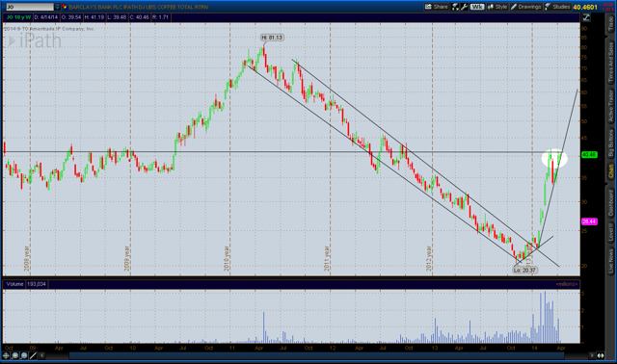617x364 pixels.
Task: Click the wrench chart settings icon
Action: (x=465, y=7)
